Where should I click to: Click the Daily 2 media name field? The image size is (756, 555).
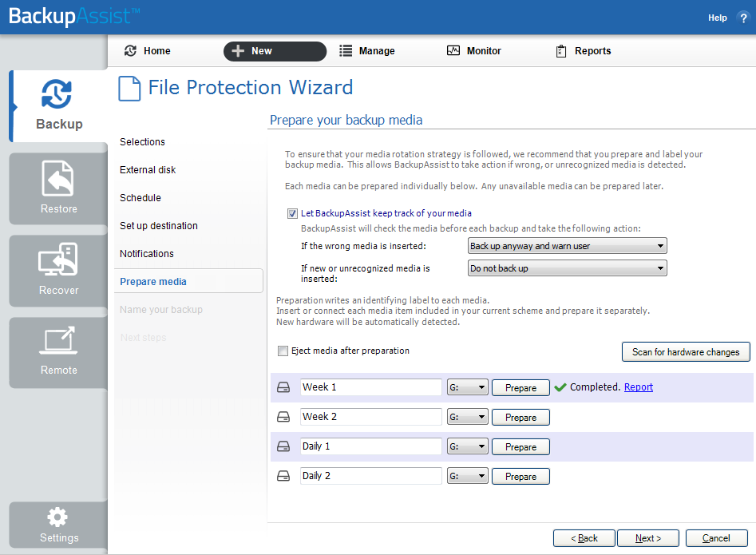[x=370, y=476]
